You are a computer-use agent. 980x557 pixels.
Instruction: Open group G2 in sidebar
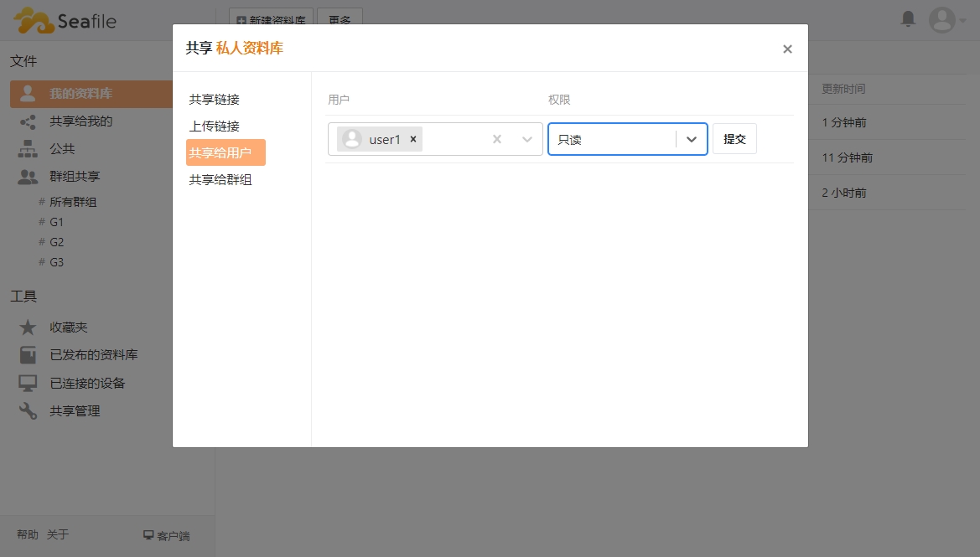pyautogui.click(x=56, y=242)
